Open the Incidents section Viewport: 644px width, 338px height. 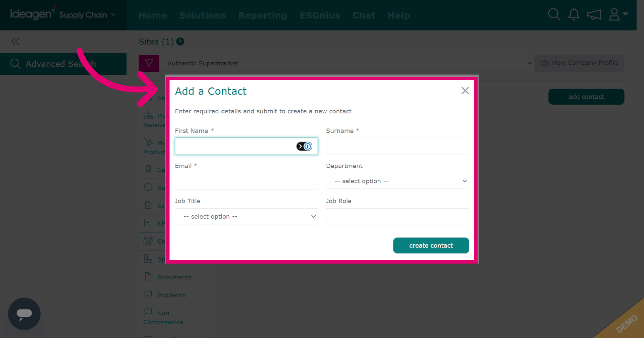[x=176, y=295]
